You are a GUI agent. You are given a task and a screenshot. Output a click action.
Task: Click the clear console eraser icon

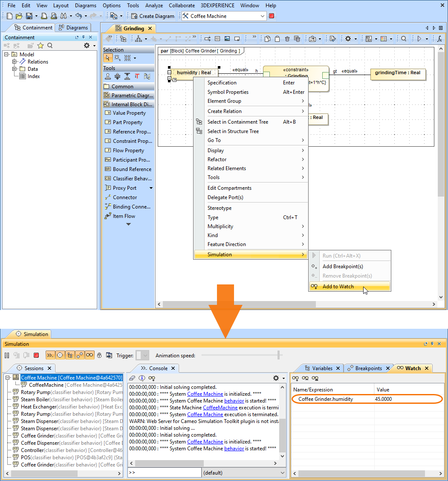(x=132, y=378)
